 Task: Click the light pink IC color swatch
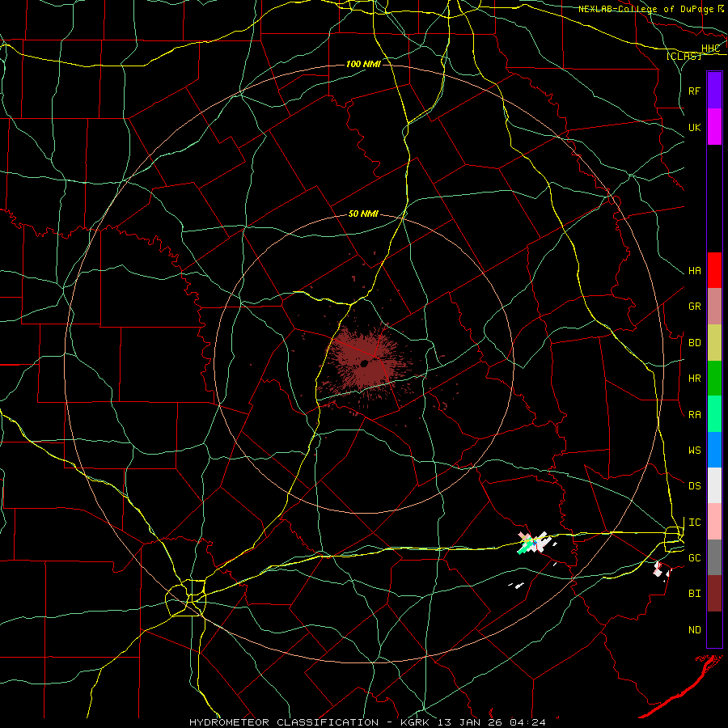(714, 522)
